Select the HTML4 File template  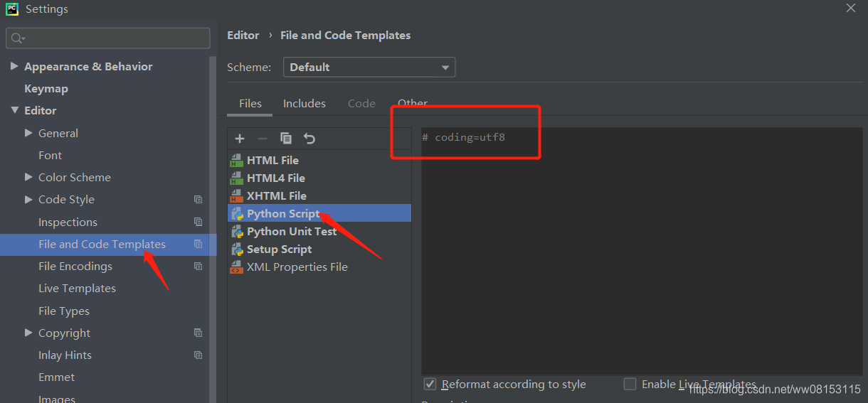pyautogui.click(x=276, y=178)
